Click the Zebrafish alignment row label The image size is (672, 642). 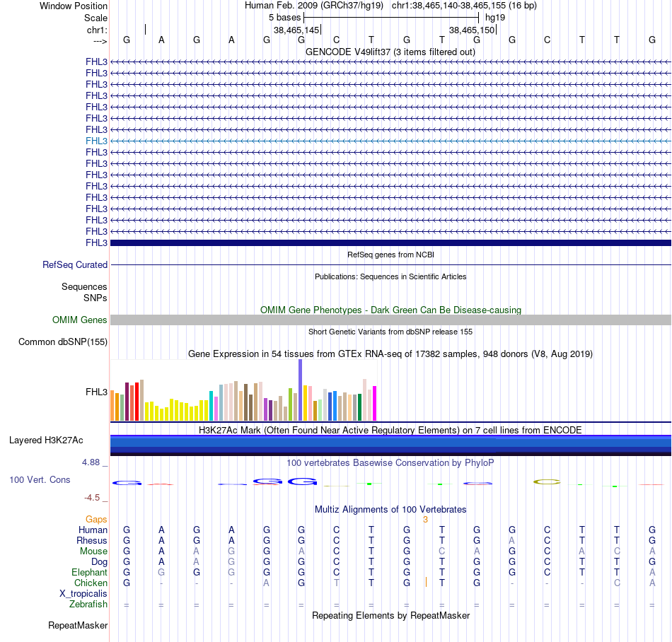point(88,604)
